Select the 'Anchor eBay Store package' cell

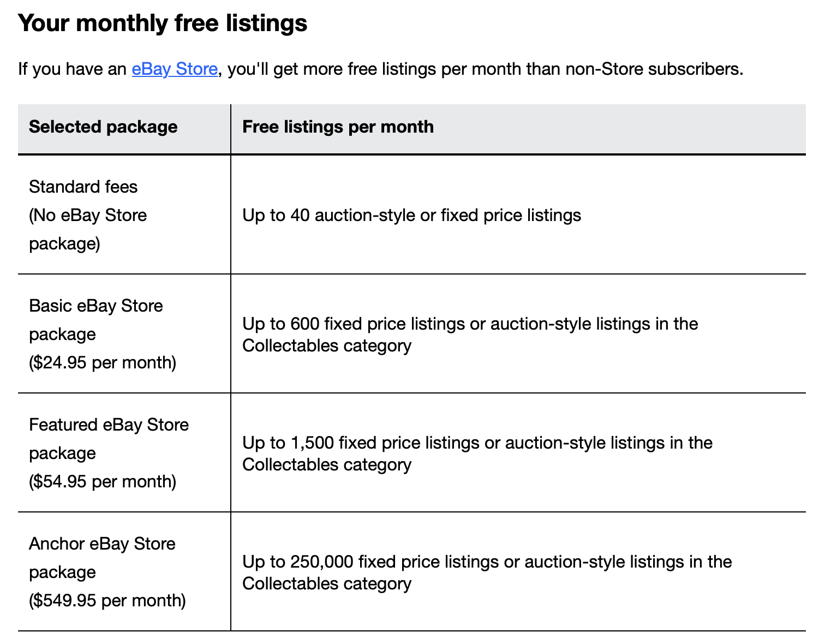coord(124,572)
